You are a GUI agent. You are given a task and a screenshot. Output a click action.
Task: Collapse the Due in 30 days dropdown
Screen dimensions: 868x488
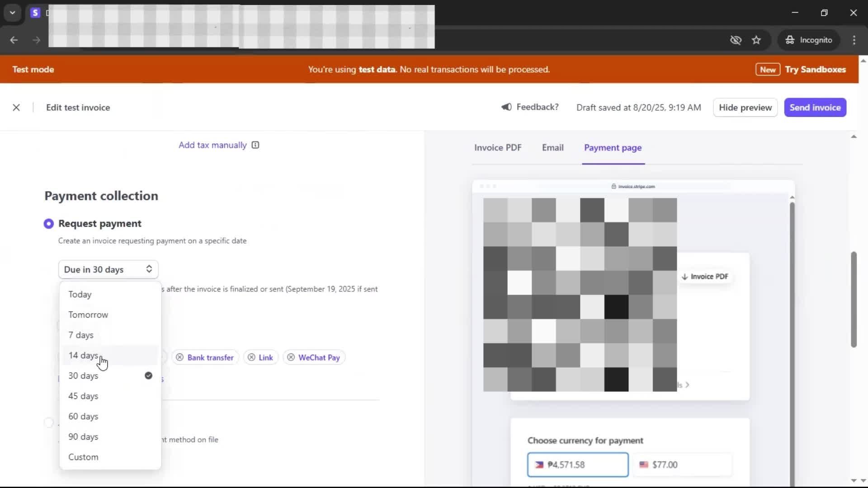108,269
